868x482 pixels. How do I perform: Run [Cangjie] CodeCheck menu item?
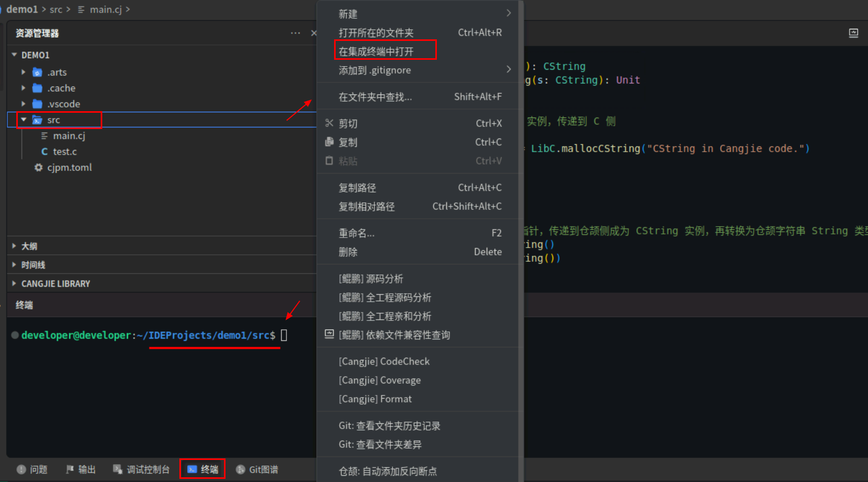(x=417, y=361)
